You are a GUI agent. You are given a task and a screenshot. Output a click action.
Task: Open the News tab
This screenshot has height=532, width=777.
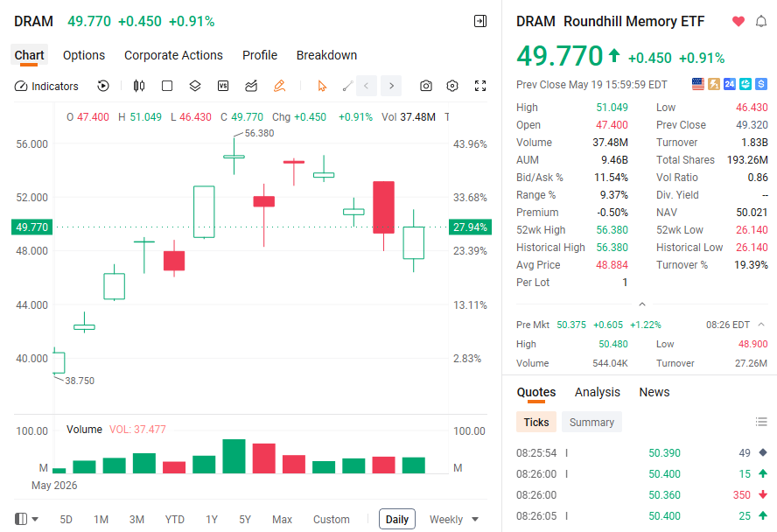654,392
